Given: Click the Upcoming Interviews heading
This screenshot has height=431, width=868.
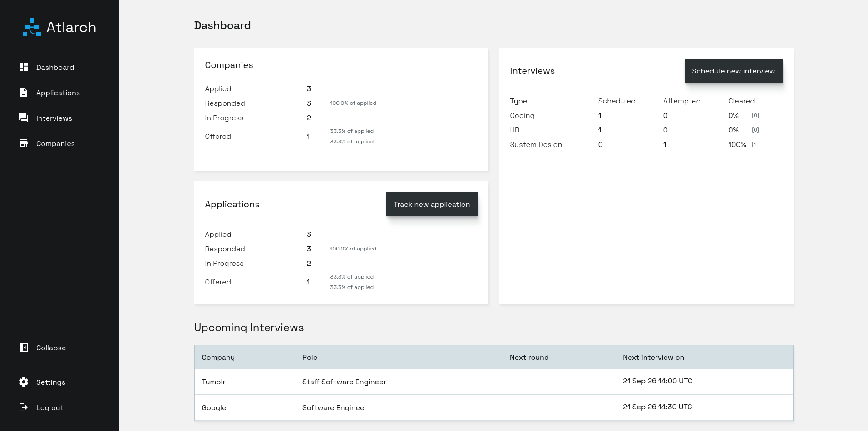Looking at the screenshot, I should (249, 328).
